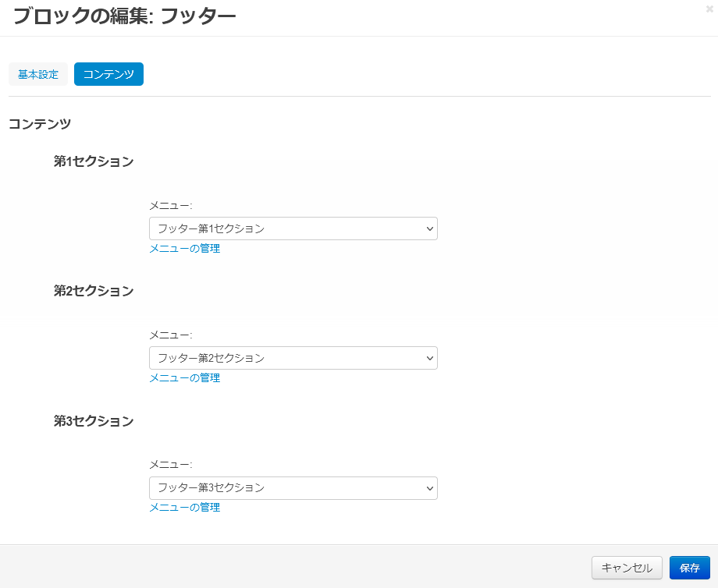The width and height of the screenshot is (718, 588).
Task: Click the 第1セクション heading
Action: coord(94,162)
